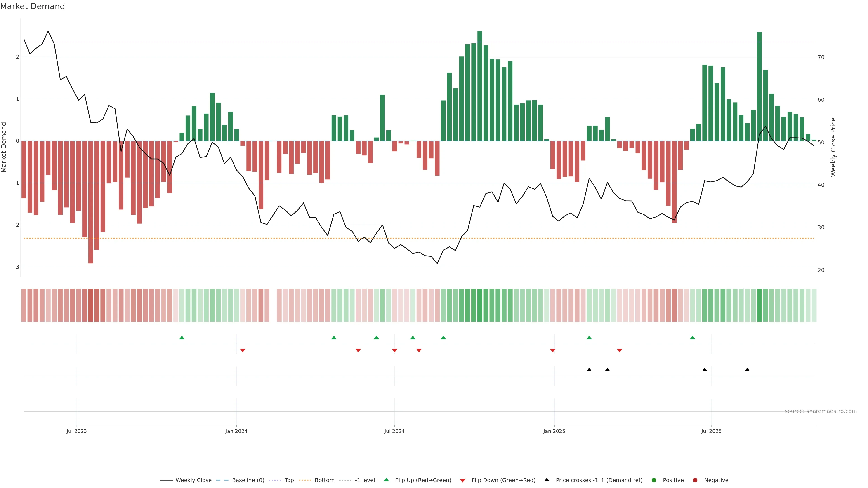Click the red flip-down marker near Jan 2024
This screenshot has height=488, width=868.
click(242, 351)
